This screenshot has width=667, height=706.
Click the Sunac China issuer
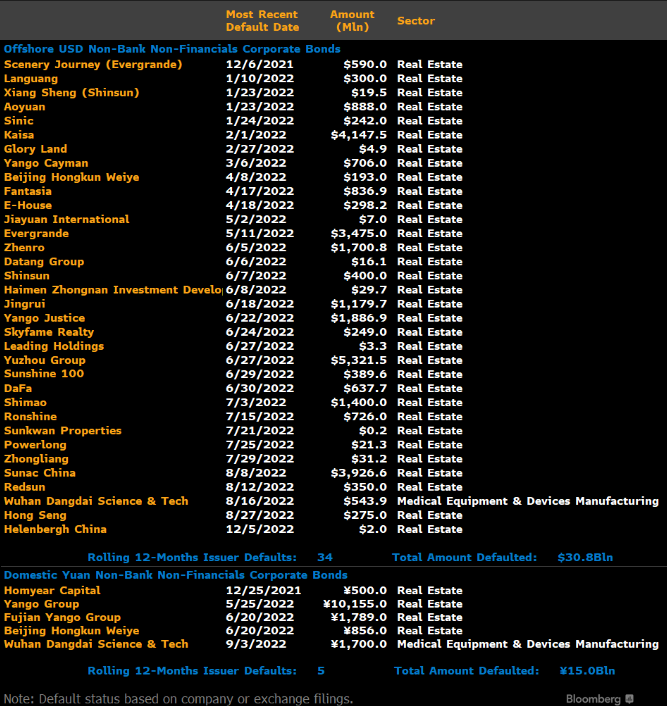(x=40, y=473)
